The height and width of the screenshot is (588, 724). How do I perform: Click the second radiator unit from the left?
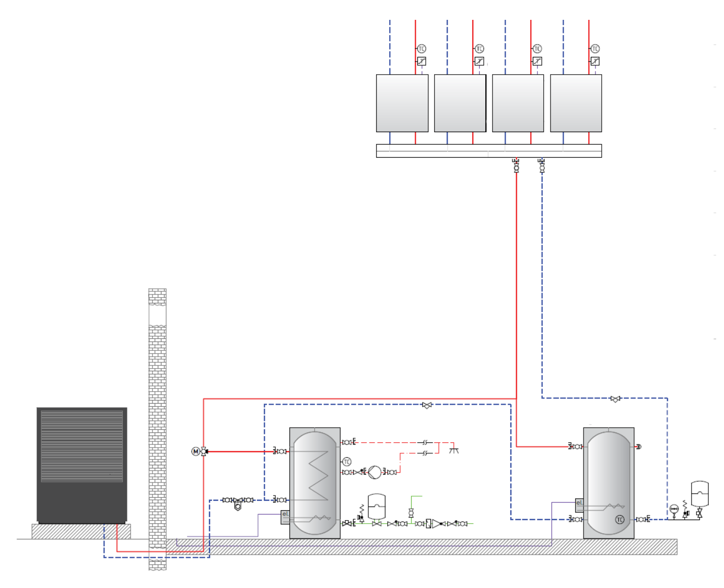coord(460,103)
